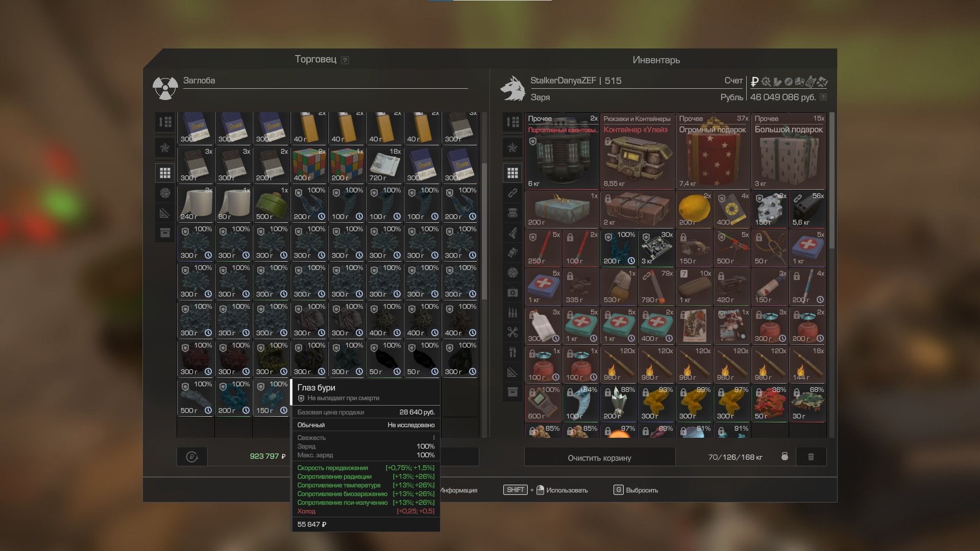
Task: Select the fork and knife food filter in inventory
Action: [512, 352]
